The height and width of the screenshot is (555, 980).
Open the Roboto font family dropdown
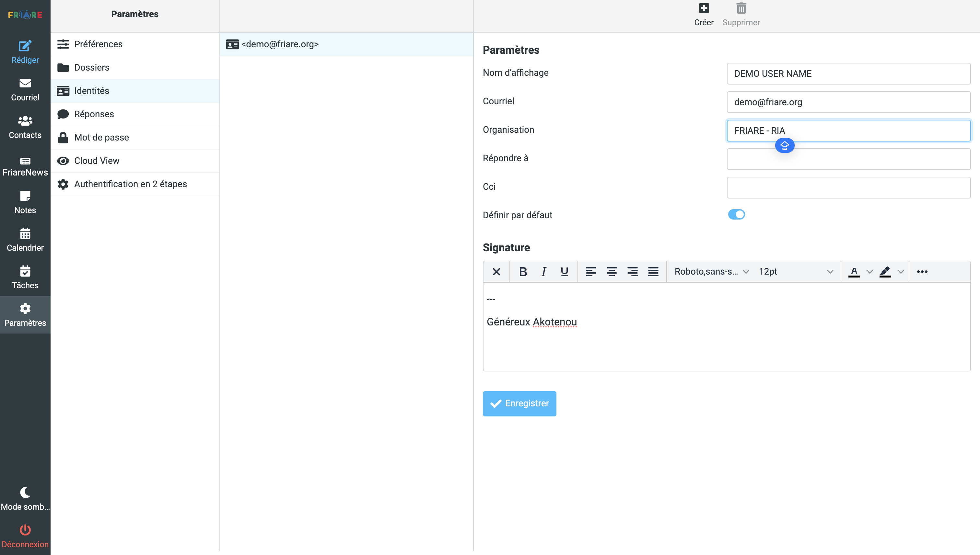[x=711, y=271]
